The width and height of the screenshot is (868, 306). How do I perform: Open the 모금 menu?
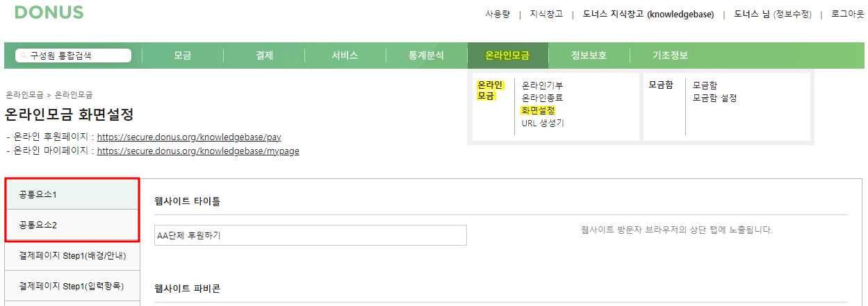click(x=183, y=56)
